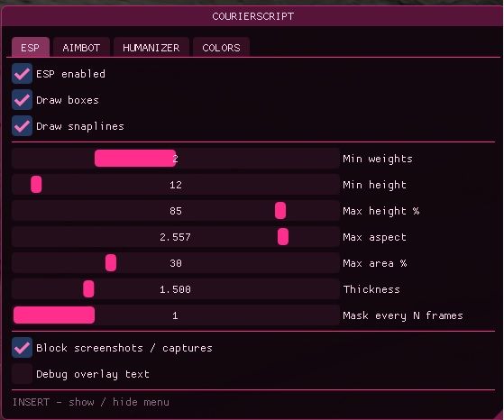The height and width of the screenshot is (420, 504).
Task: Toggle the ESP enabled checkbox
Action: pos(23,74)
